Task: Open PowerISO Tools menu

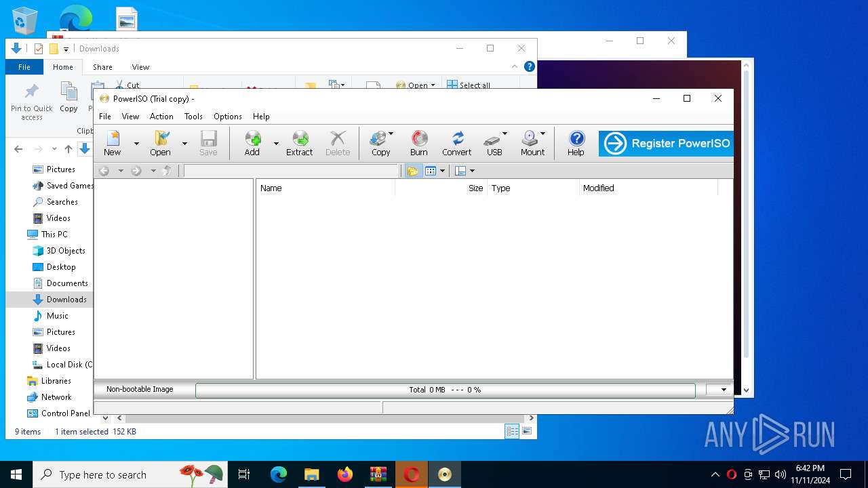Action: (193, 117)
